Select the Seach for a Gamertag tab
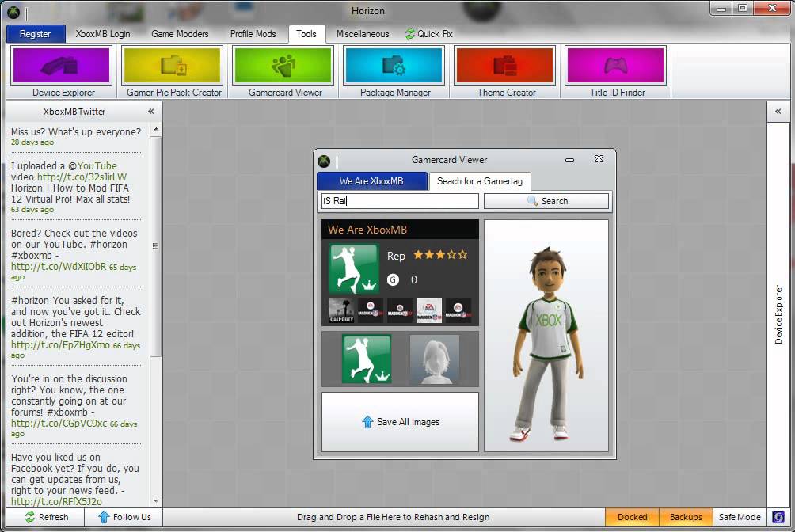The image size is (795, 532). 480,181
